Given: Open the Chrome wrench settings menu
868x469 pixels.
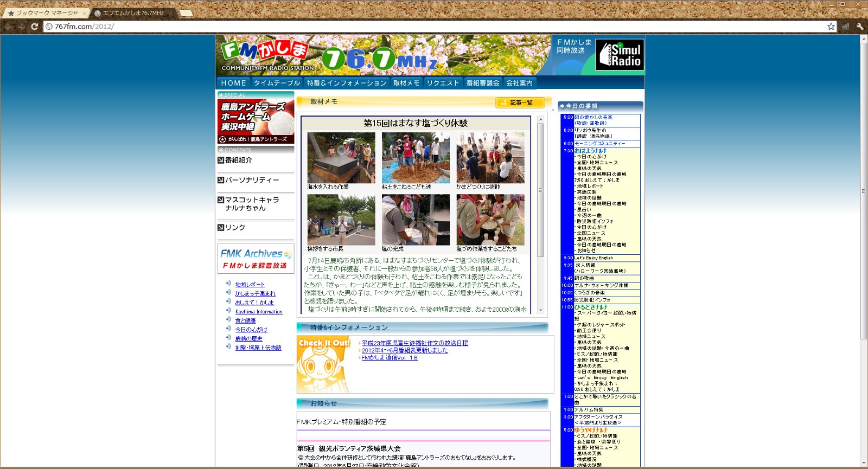Looking at the screenshot, I should [860, 26].
